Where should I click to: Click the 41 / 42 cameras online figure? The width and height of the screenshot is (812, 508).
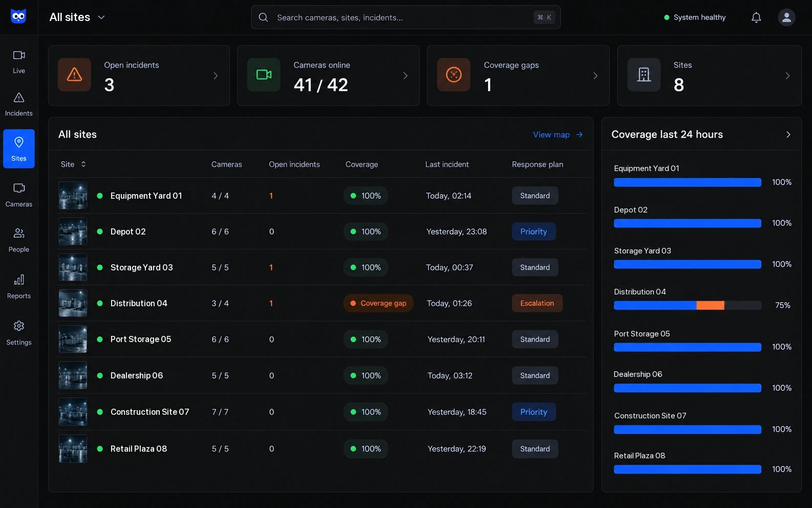click(321, 84)
